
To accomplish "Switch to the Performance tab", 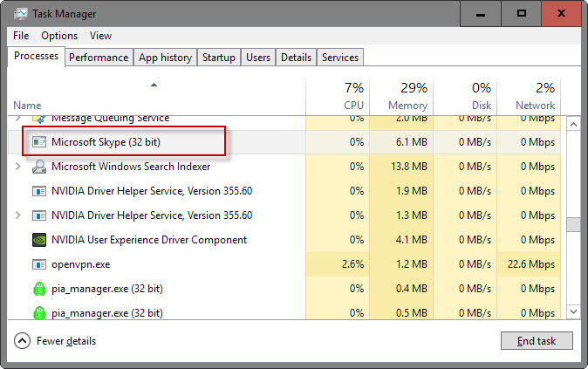I will pos(99,58).
